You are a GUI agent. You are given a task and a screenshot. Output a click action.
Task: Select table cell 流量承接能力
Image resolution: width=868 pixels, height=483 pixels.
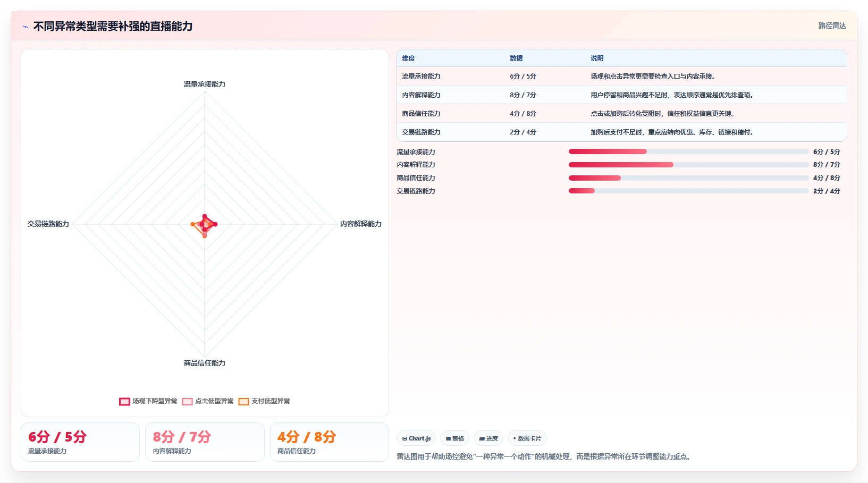coord(421,77)
